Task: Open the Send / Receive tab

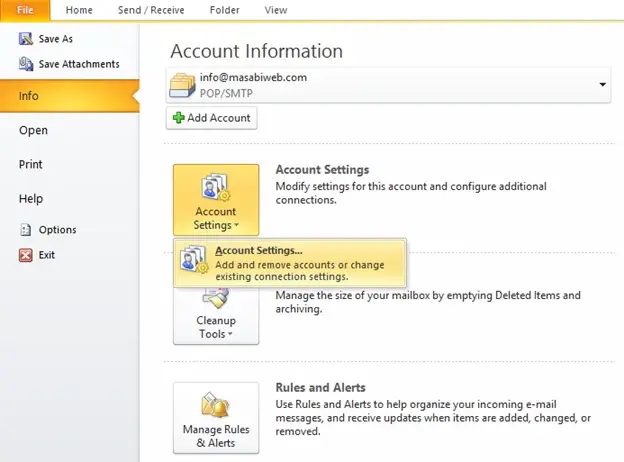Action: pyautogui.click(x=151, y=10)
